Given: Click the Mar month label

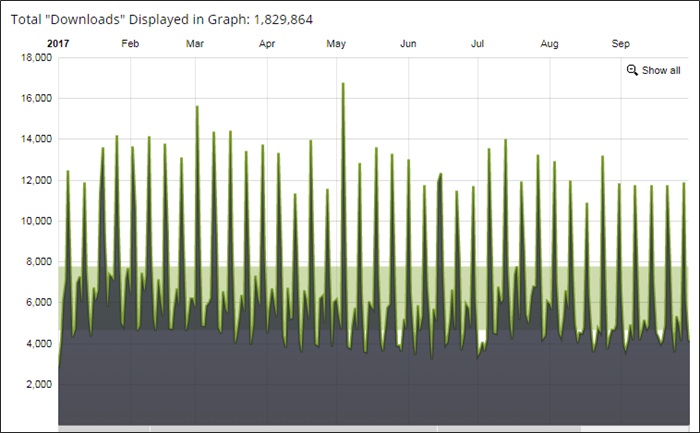Looking at the screenshot, I should [195, 43].
